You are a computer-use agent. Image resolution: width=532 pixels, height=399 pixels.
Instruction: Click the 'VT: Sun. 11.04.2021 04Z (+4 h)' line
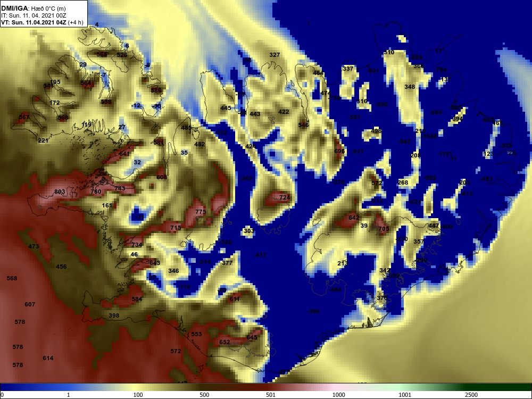click(x=41, y=22)
